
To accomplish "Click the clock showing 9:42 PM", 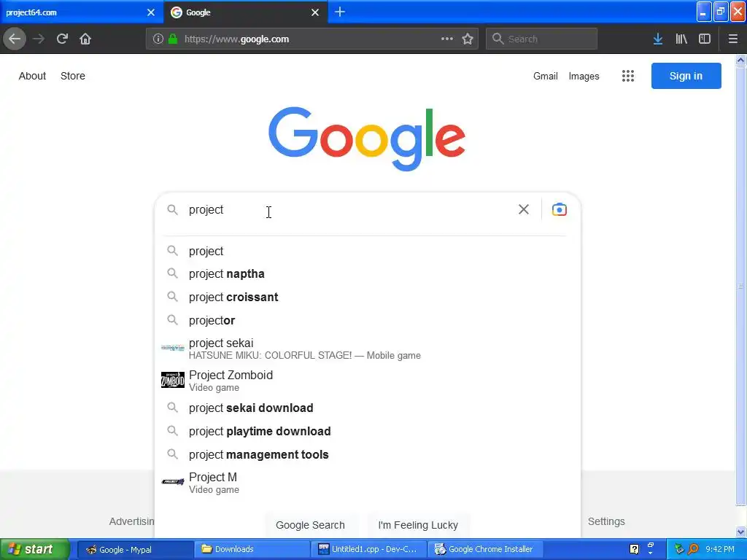I will point(720,549).
